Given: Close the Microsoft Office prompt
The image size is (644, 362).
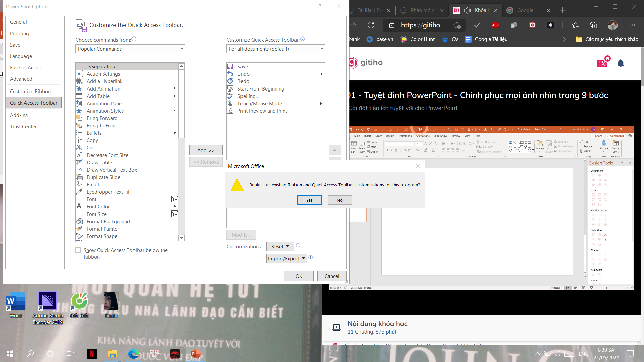Looking at the screenshot, I should 418,166.
